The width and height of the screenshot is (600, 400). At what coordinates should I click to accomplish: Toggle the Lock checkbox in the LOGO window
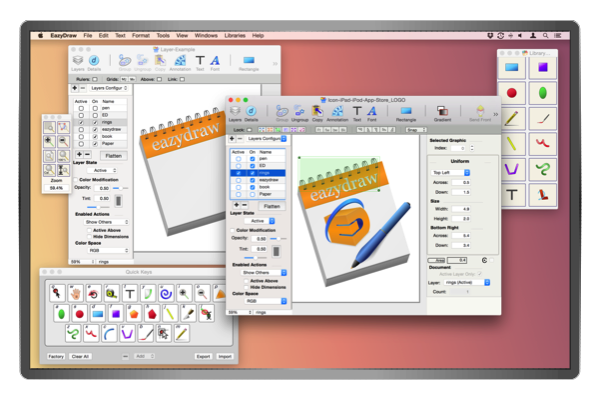[x=249, y=130]
